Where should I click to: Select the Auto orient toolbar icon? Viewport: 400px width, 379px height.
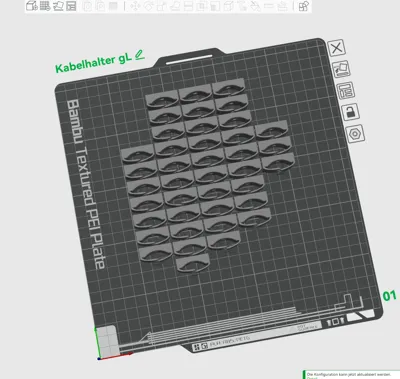click(58, 6)
